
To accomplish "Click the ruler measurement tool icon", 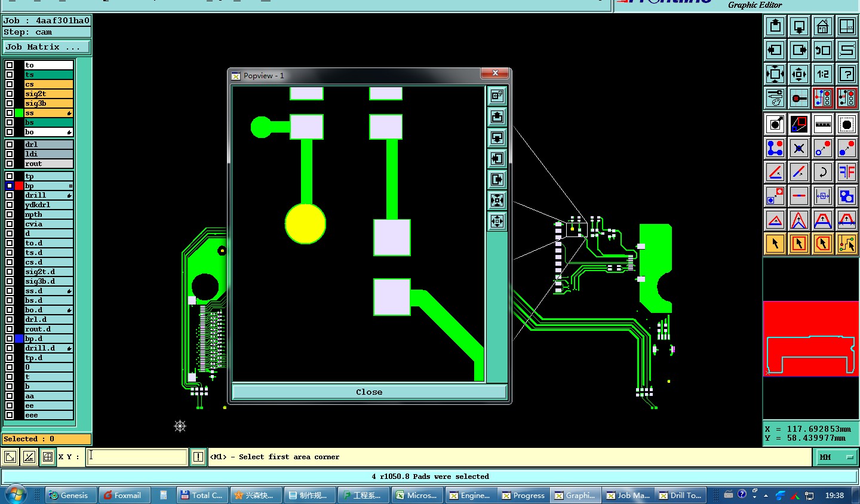I will [x=823, y=124].
